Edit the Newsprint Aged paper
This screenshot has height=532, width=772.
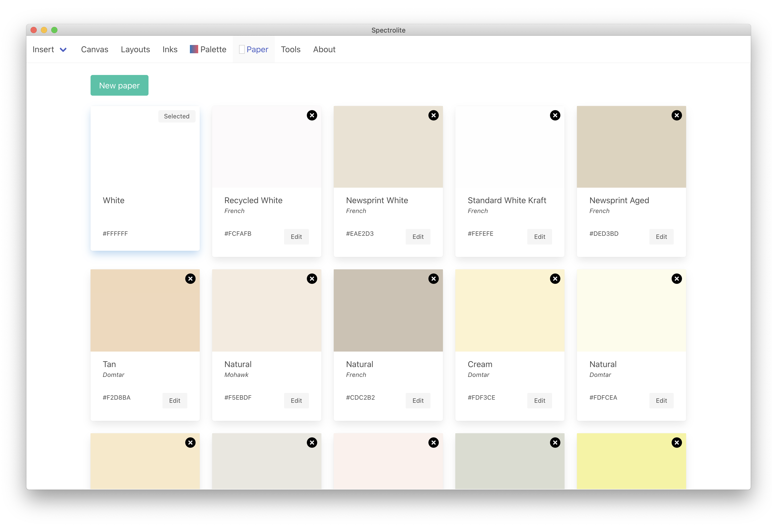pyautogui.click(x=661, y=237)
